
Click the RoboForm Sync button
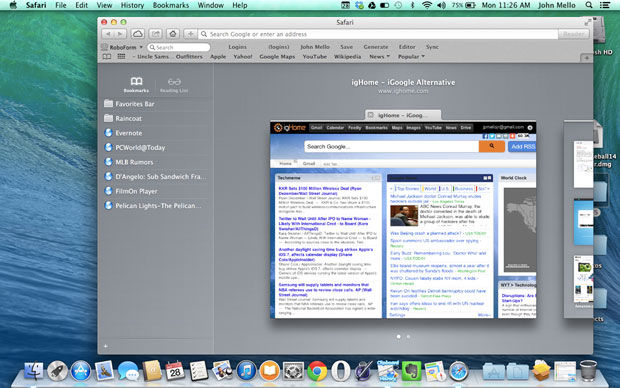coord(432,47)
